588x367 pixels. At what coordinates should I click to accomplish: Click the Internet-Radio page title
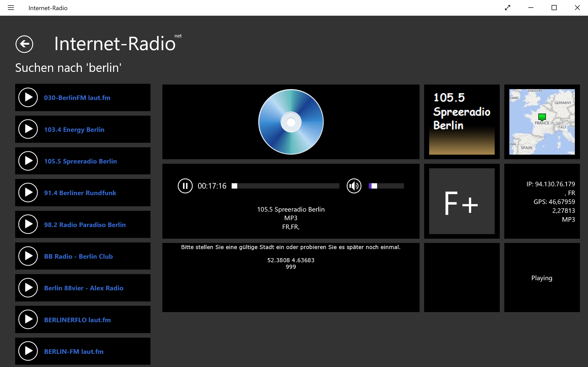(115, 44)
